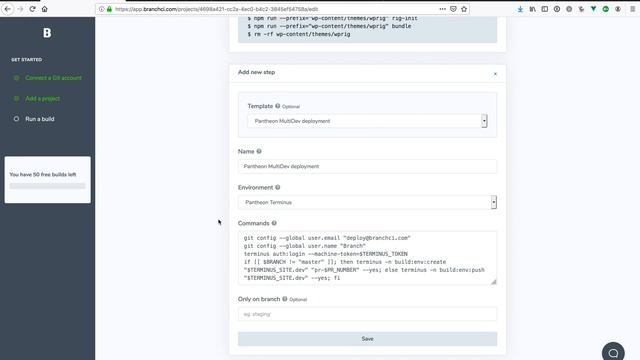Click the green circular extension icon
This screenshot has height=360, width=640.
click(x=606, y=9)
